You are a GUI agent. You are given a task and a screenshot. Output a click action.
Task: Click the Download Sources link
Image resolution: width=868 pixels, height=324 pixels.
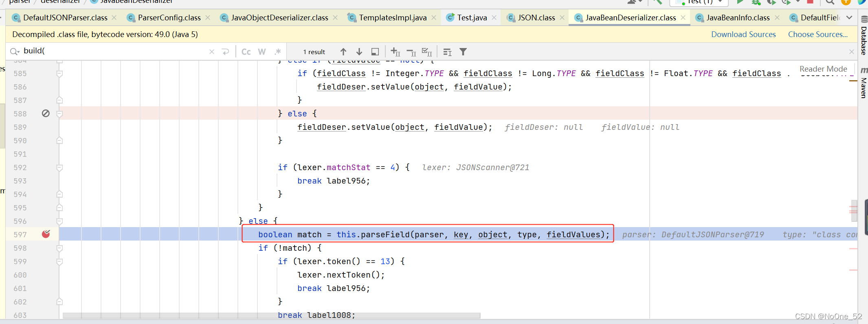[x=743, y=35]
